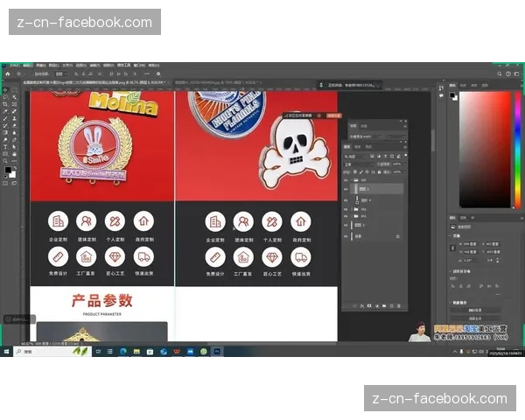Open the layer filter kind dropdown
The image size is (525, 420).
click(x=355, y=156)
